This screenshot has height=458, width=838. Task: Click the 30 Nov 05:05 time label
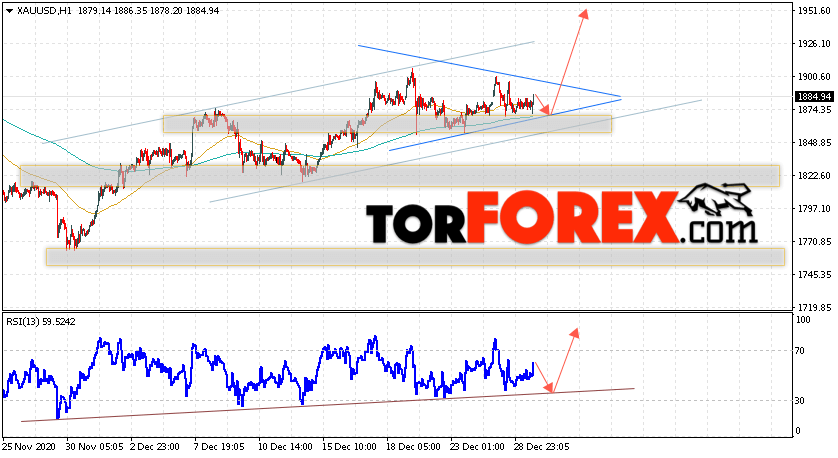click(95, 447)
